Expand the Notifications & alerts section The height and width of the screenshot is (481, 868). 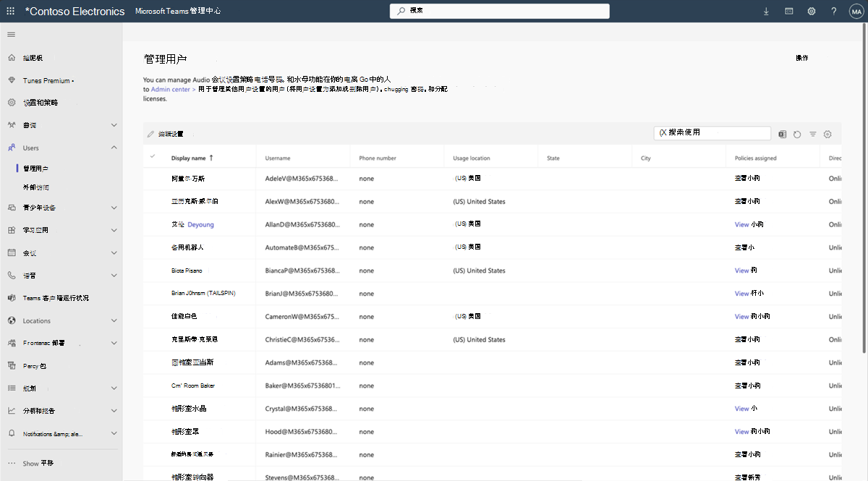pos(62,433)
